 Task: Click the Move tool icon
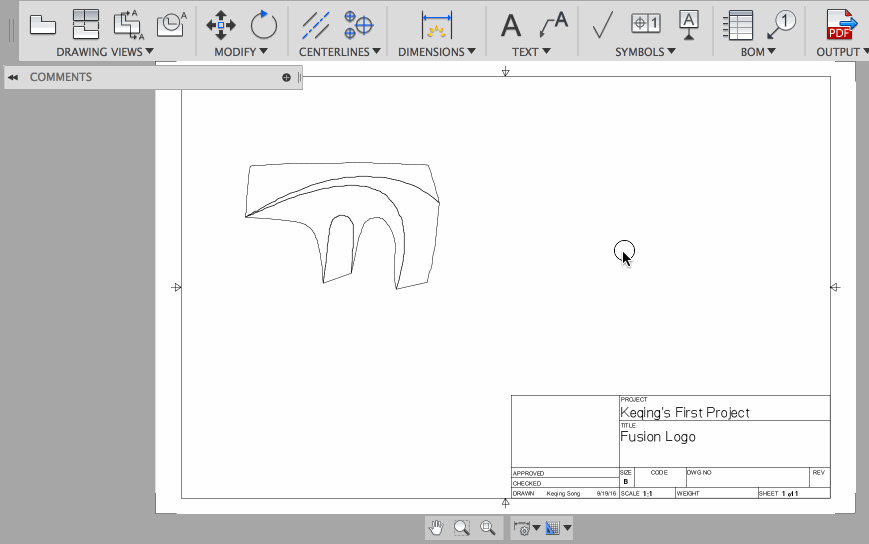221,24
